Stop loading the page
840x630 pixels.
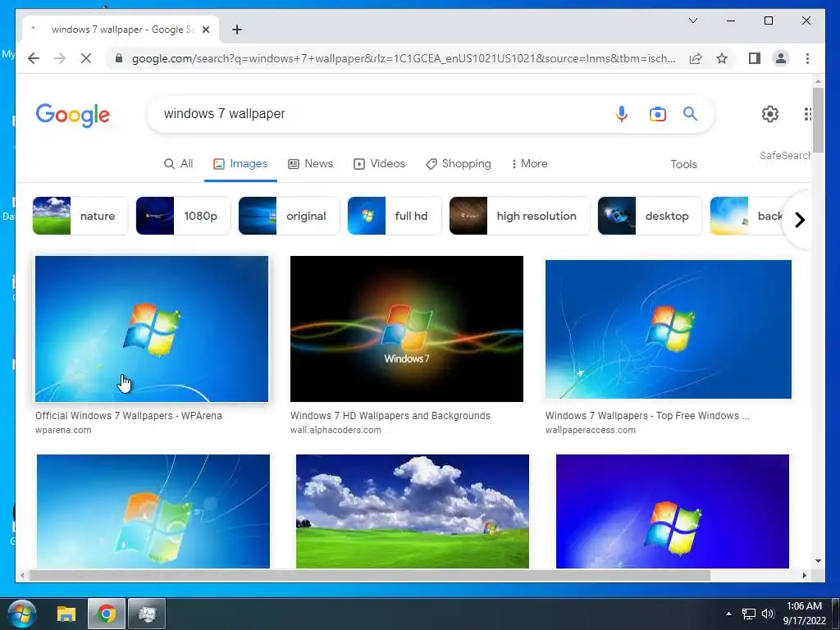(x=85, y=58)
